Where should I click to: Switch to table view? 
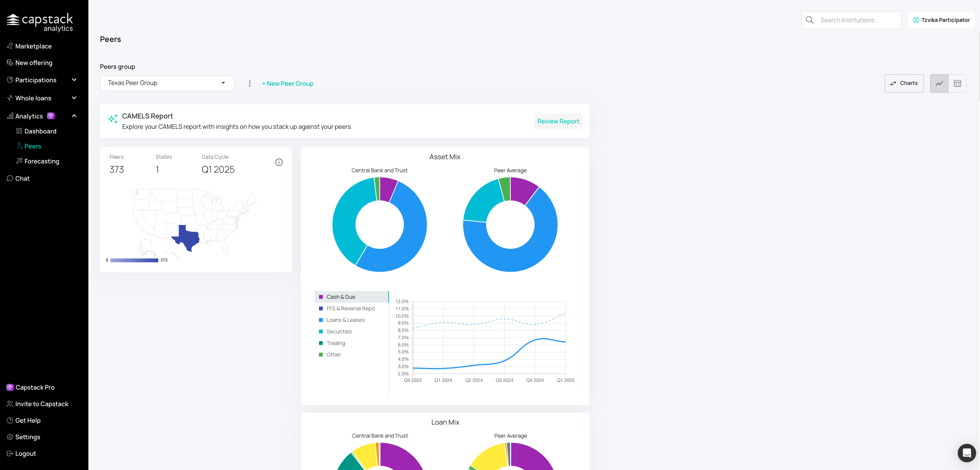tap(957, 83)
